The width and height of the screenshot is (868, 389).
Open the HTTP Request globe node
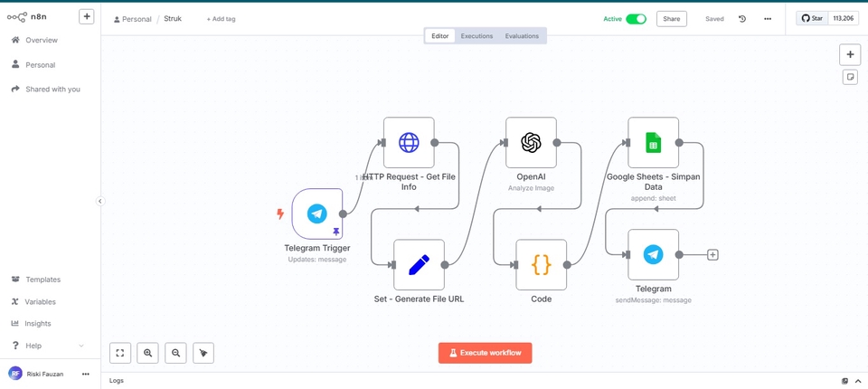409,142
